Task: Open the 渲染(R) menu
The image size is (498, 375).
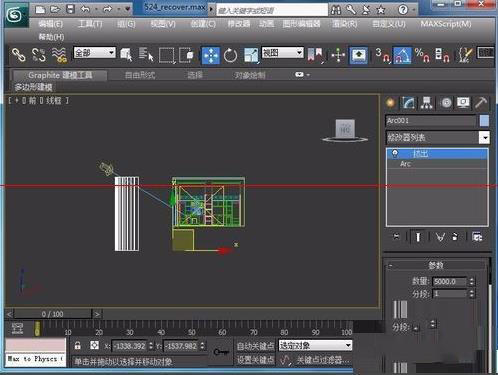Action: [345, 24]
